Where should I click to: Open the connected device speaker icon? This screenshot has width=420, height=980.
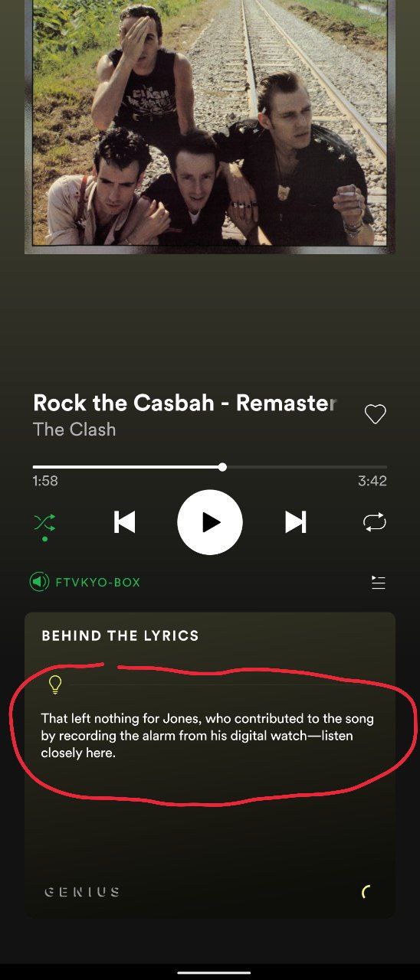[x=40, y=582]
